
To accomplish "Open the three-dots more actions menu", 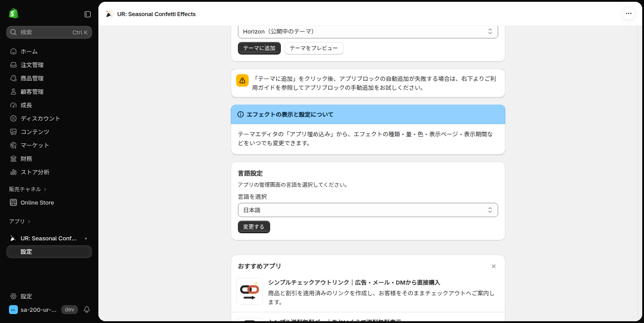I will (629, 13).
